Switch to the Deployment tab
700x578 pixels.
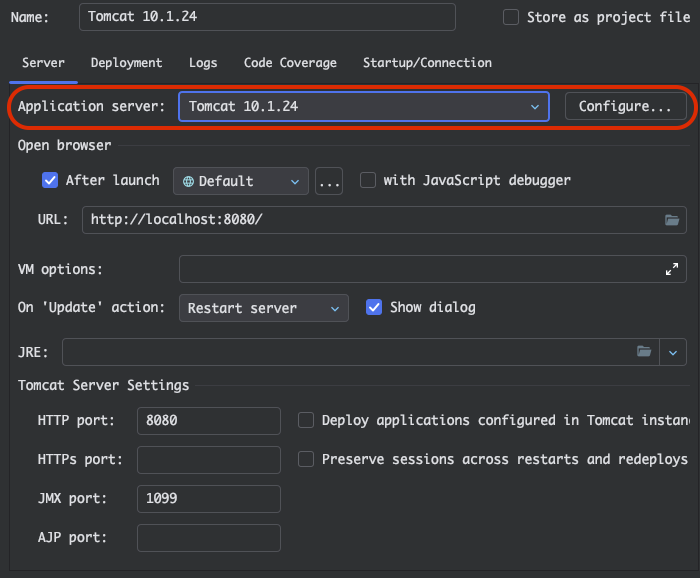127,63
